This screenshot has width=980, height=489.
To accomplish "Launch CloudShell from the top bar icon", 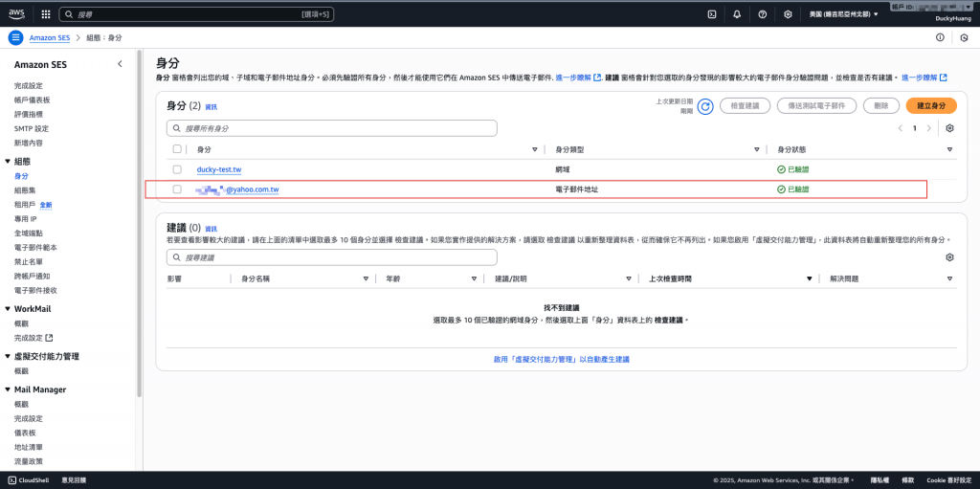I will coord(711,14).
